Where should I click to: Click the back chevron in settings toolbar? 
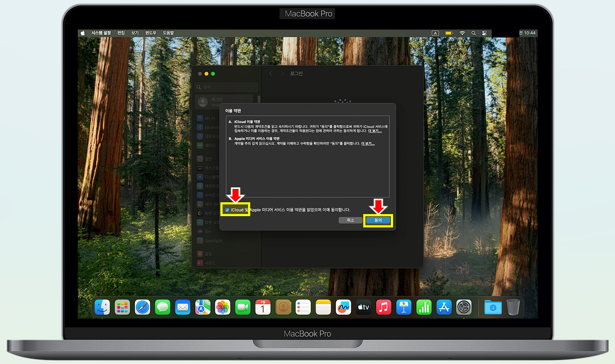point(271,73)
